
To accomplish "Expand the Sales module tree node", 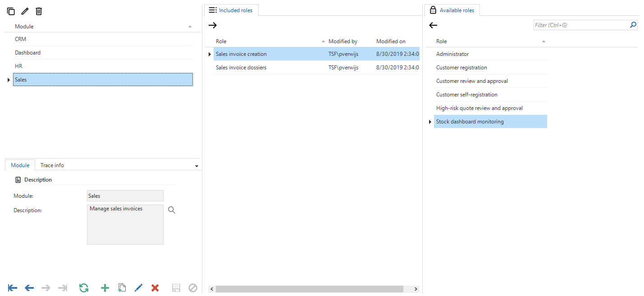I will click(8, 79).
